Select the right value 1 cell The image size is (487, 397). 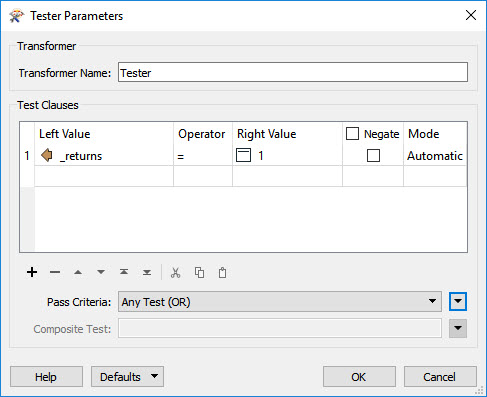(x=287, y=156)
